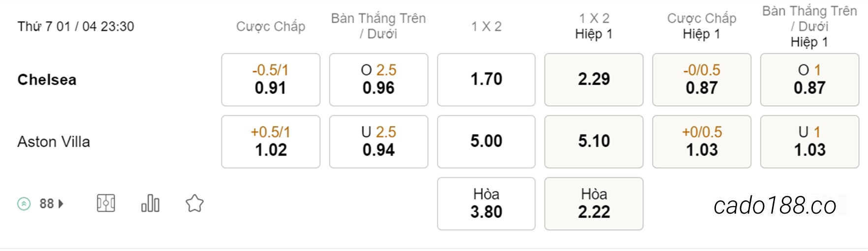Pick Under 2.5 goals at 0.94
Screen dimensions: 868x251
tap(378, 142)
